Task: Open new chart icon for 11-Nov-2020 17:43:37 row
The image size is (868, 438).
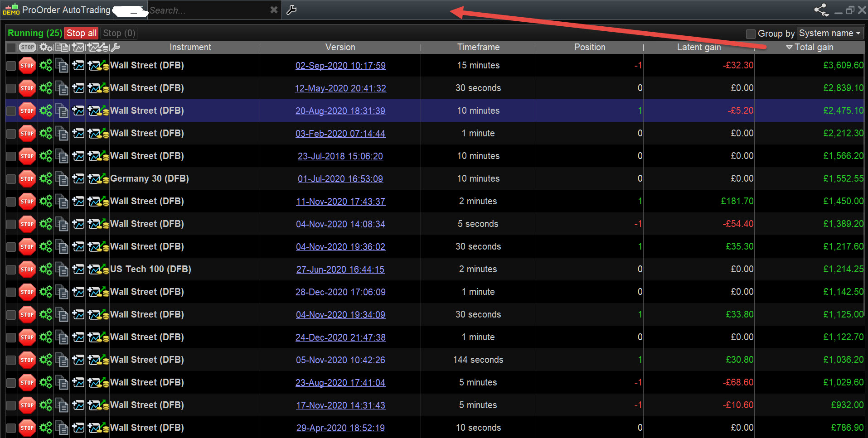Action: (78, 201)
